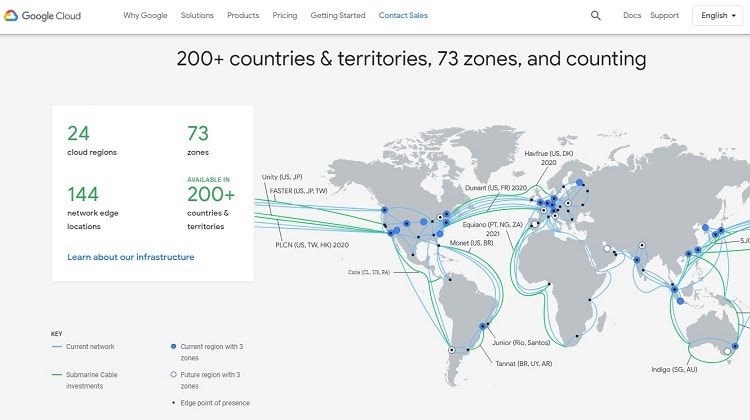Click the Indigo (SG, AU) label
The image size is (750, 420).
(674, 369)
